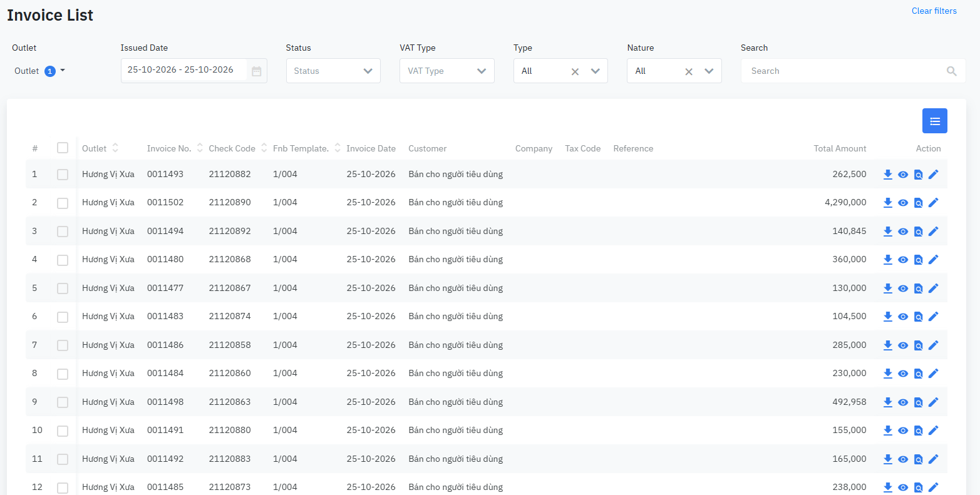Edit invoice 0011491 with pencil icon
This screenshot has height=495, width=980.
pyautogui.click(x=934, y=431)
